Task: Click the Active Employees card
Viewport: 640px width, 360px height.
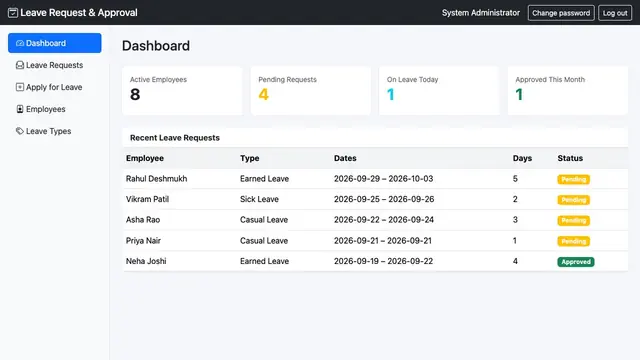Action: tap(182, 91)
